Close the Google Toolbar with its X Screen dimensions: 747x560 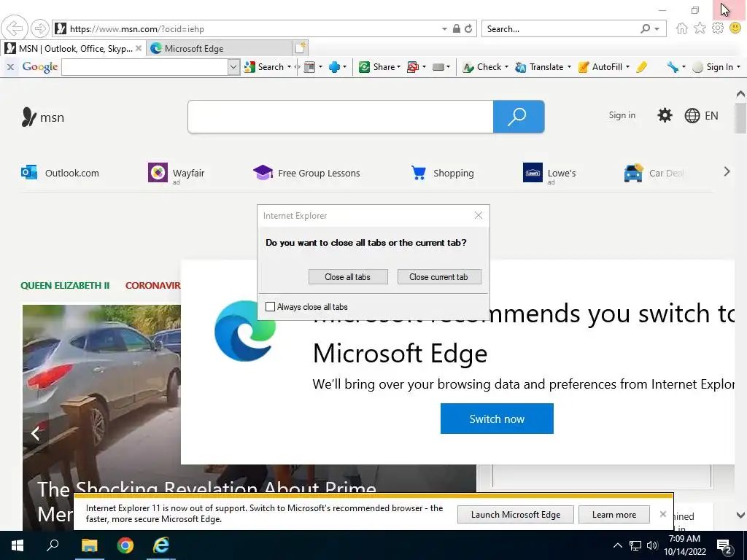pyautogui.click(x=10, y=67)
